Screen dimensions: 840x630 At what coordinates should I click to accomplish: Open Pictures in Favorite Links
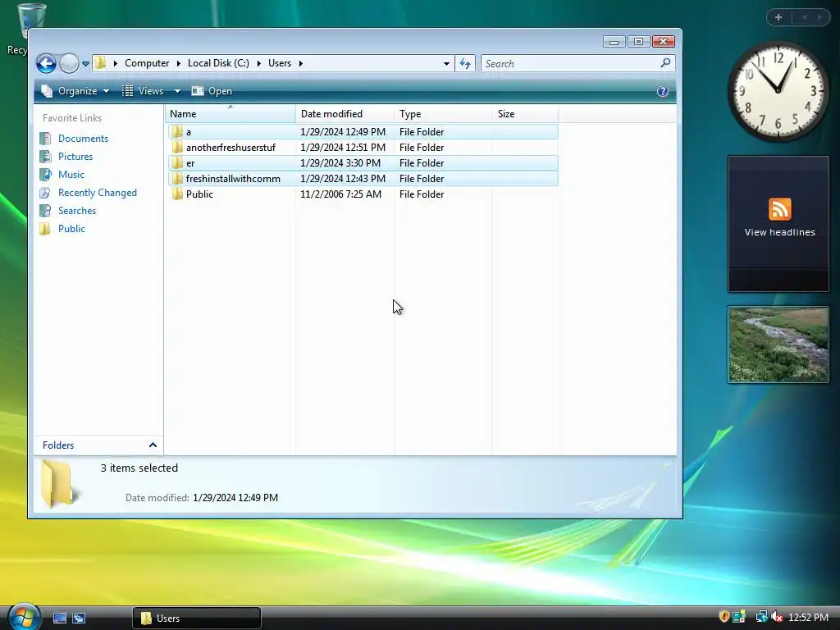click(x=75, y=157)
